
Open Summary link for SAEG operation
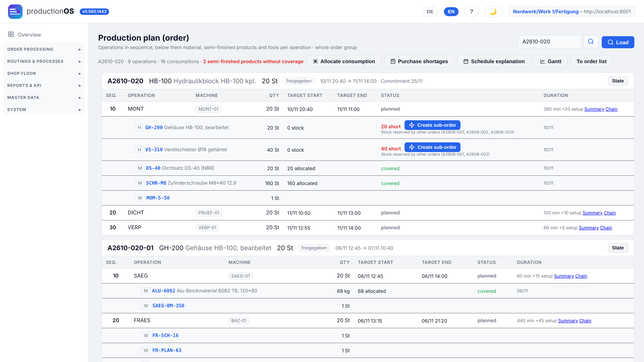click(x=564, y=276)
